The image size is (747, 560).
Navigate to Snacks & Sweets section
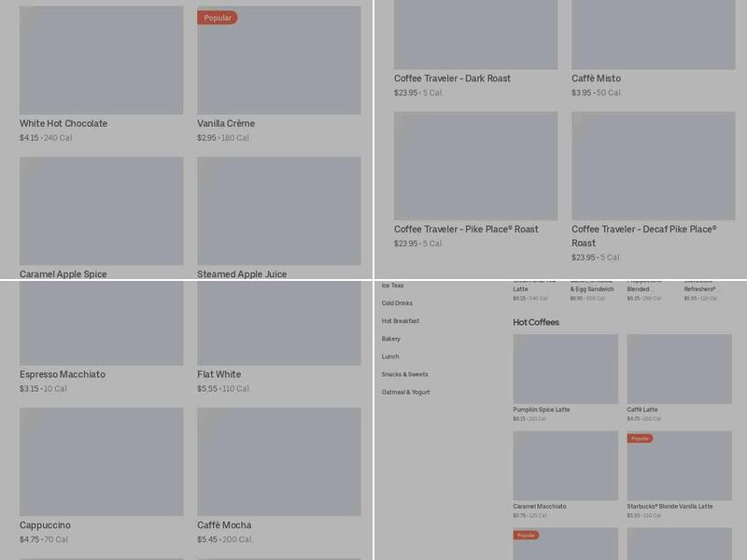[x=404, y=374]
